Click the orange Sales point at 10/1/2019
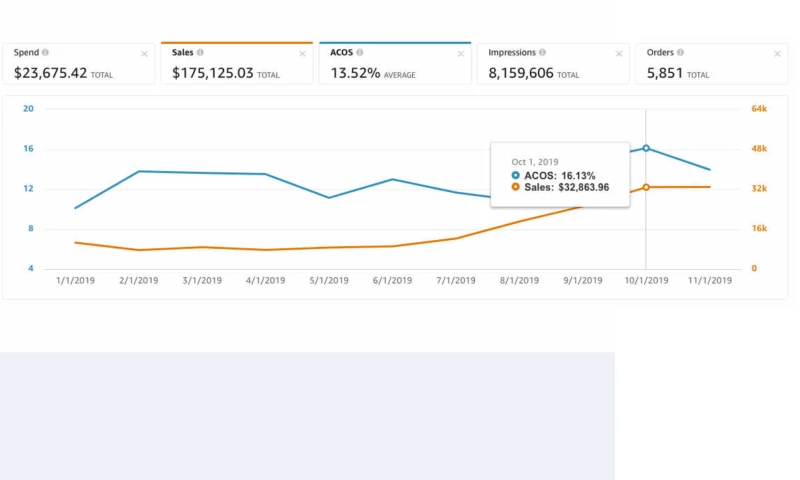 coord(646,187)
